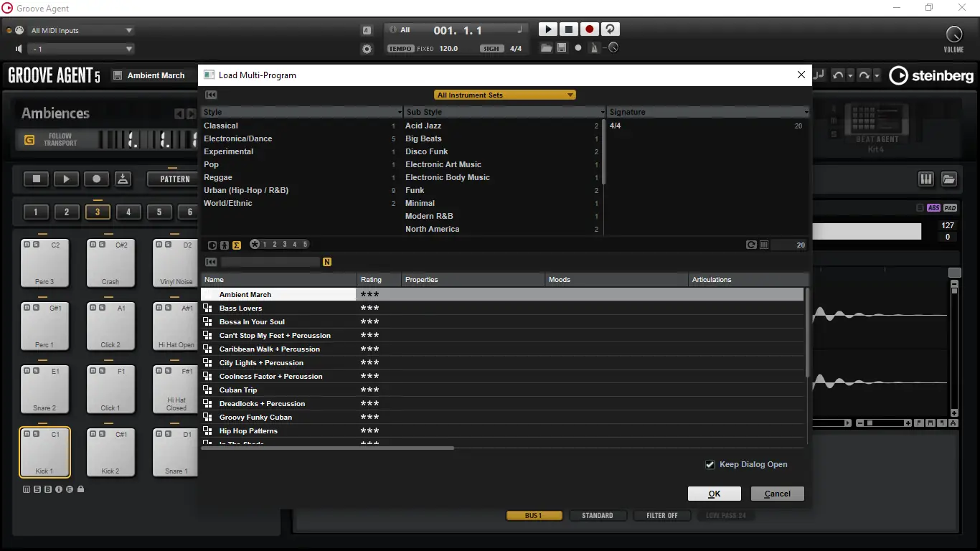Click the pad-section record button

click(97, 179)
